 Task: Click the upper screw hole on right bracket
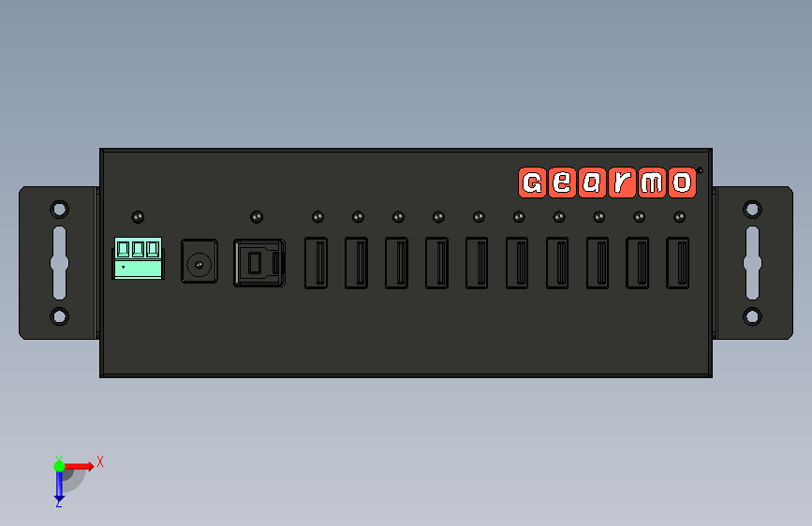[752, 210]
